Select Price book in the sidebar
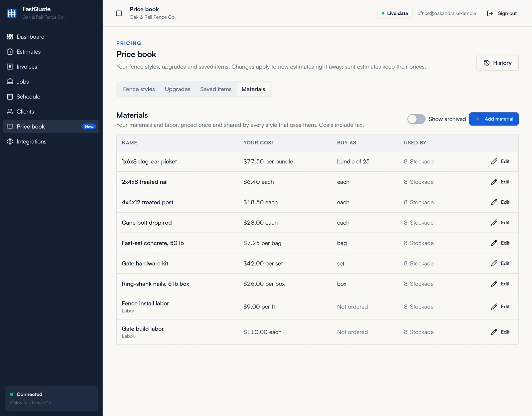 (51, 126)
